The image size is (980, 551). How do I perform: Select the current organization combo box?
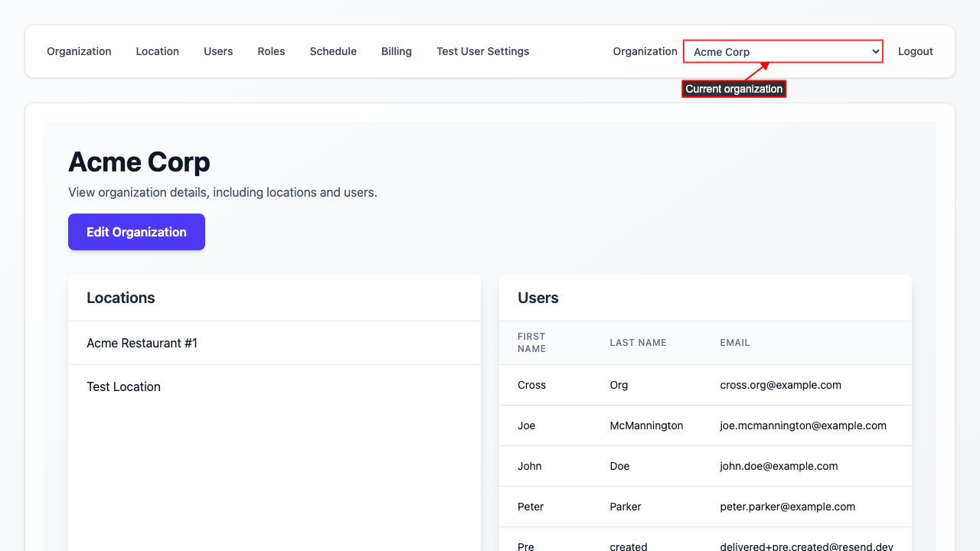coord(782,51)
